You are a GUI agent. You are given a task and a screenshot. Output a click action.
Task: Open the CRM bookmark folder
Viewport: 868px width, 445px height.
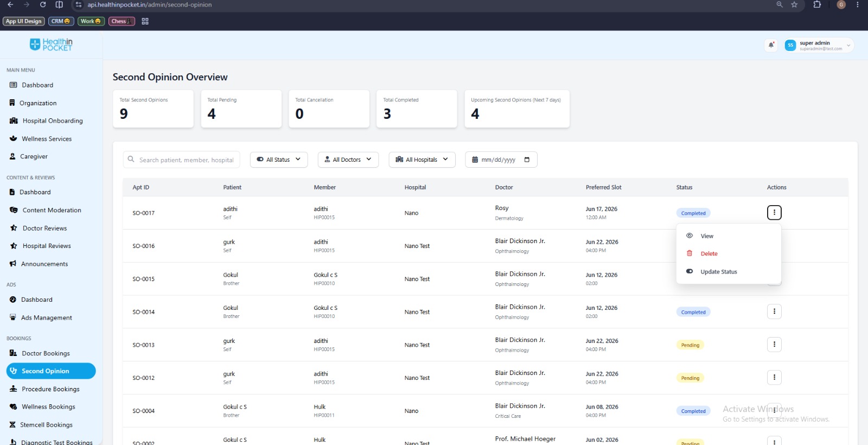pyautogui.click(x=61, y=21)
